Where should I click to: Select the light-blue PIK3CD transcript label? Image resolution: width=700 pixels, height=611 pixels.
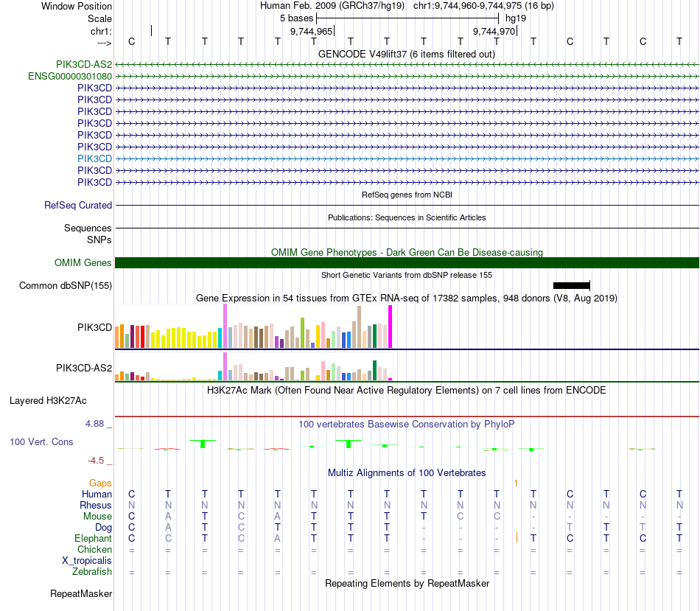tap(94, 158)
